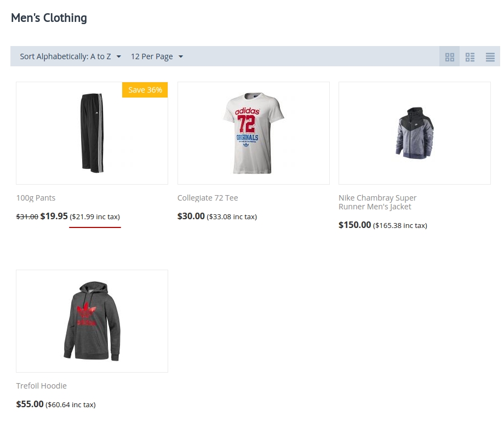Click the Save 36% badge
504x439 pixels.
145,90
